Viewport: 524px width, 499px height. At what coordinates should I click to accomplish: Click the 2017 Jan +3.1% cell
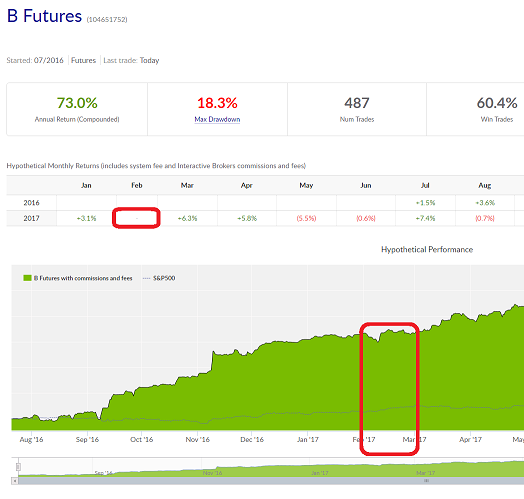click(x=87, y=218)
